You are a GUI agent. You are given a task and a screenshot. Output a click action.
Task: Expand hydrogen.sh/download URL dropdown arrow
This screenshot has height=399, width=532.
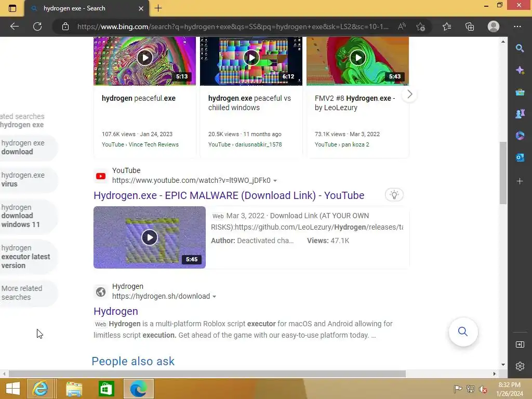click(x=215, y=297)
